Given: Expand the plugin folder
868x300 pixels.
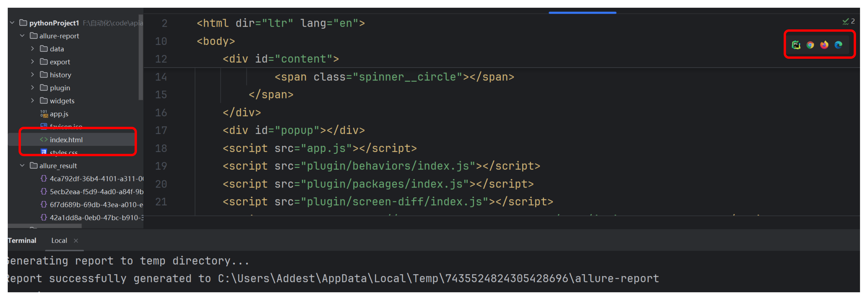Looking at the screenshot, I should pos(32,88).
